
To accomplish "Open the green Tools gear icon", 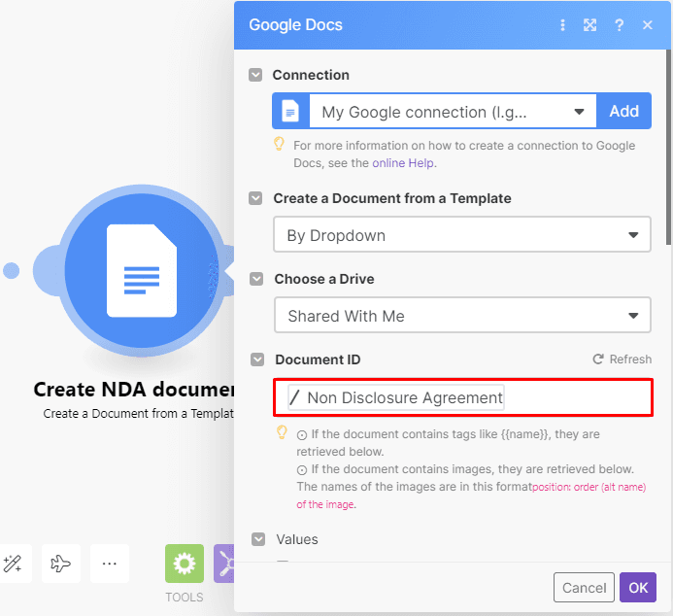I will (x=185, y=564).
